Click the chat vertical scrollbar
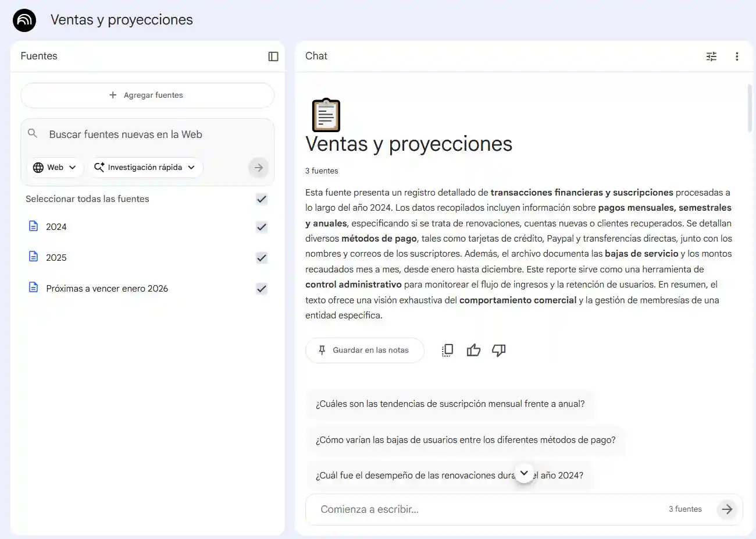The image size is (756, 539). pos(750,108)
